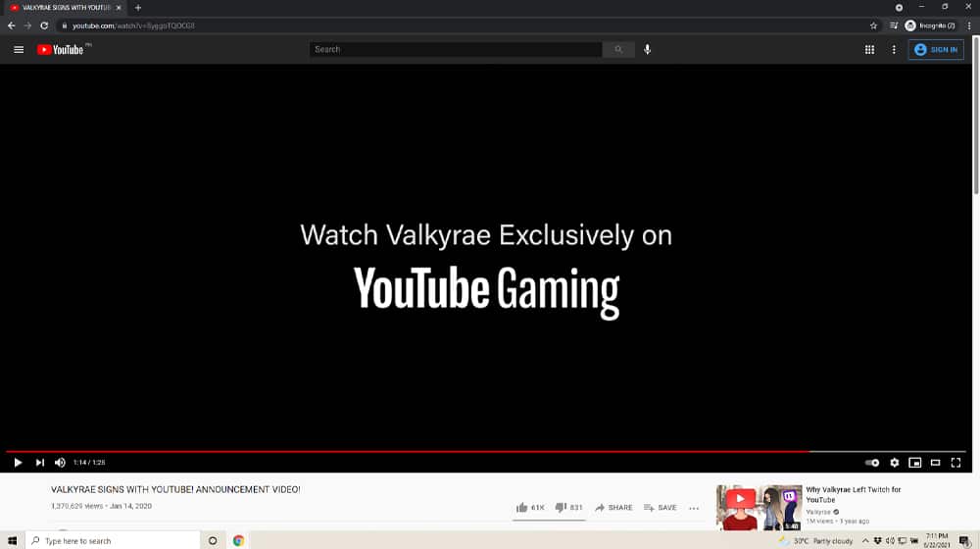Open player settings gear icon
The height and width of the screenshot is (549, 980).
pyautogui.click(x=895, y=463)
